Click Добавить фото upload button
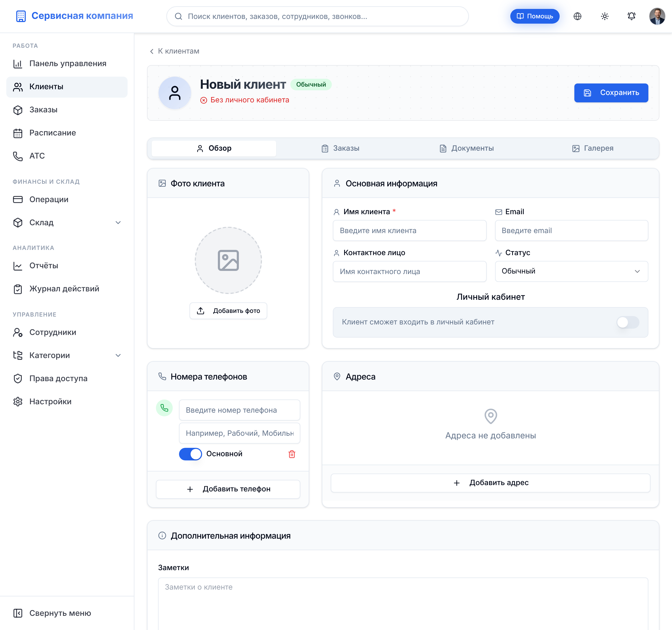672x630 pixels. tap(228, 311)
